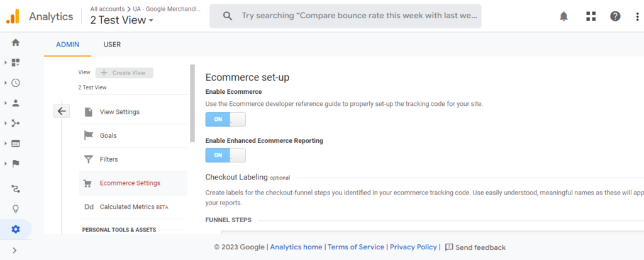Open the Acquisition branching icon
Image resolution: width=644 pixels, height=260 pixels.
(x=16, y=123)
